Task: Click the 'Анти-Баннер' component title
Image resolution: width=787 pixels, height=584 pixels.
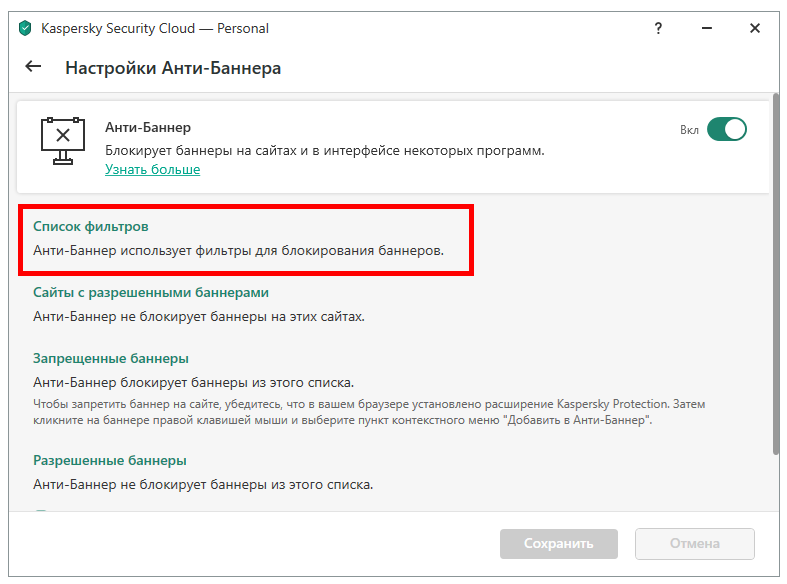Action: (x=148, y=127)
